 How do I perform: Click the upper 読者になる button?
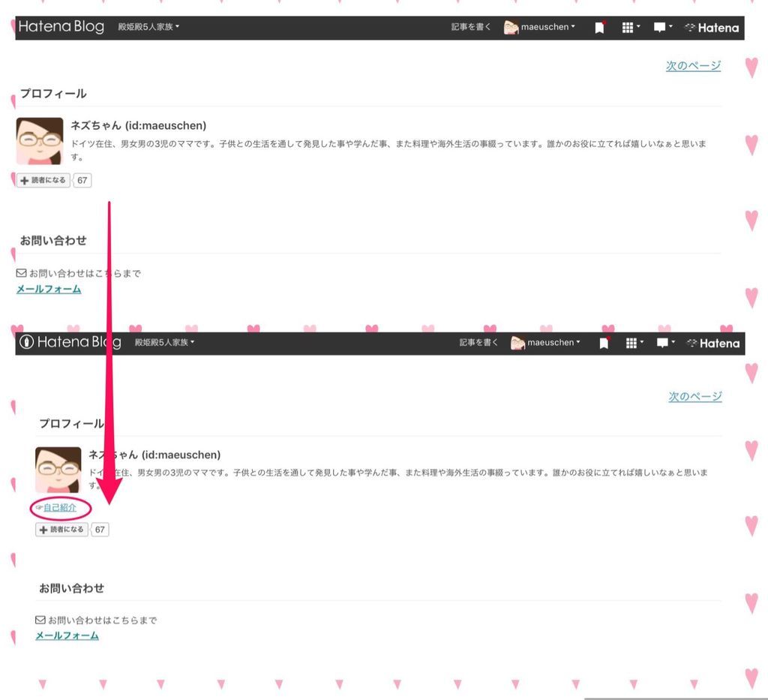43,180
